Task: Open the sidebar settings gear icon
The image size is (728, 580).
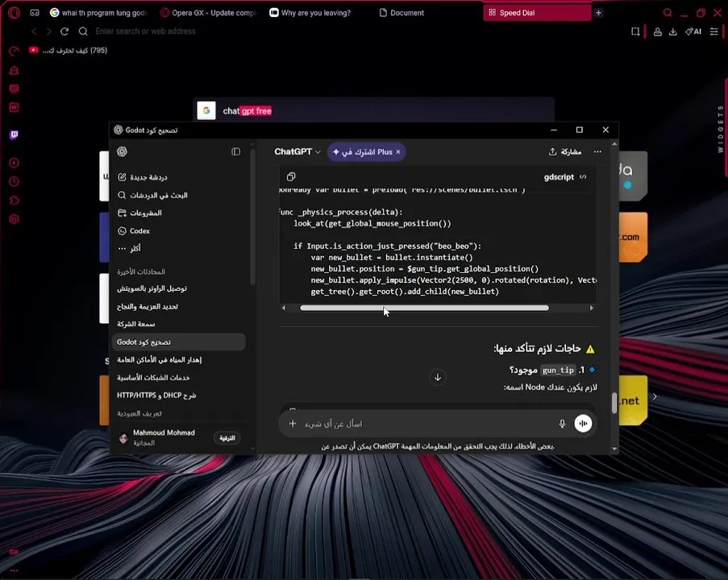Action: (14, 219)
